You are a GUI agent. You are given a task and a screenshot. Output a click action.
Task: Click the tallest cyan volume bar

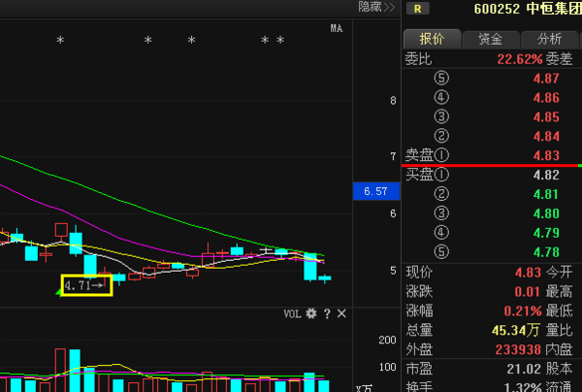[75, 371]
